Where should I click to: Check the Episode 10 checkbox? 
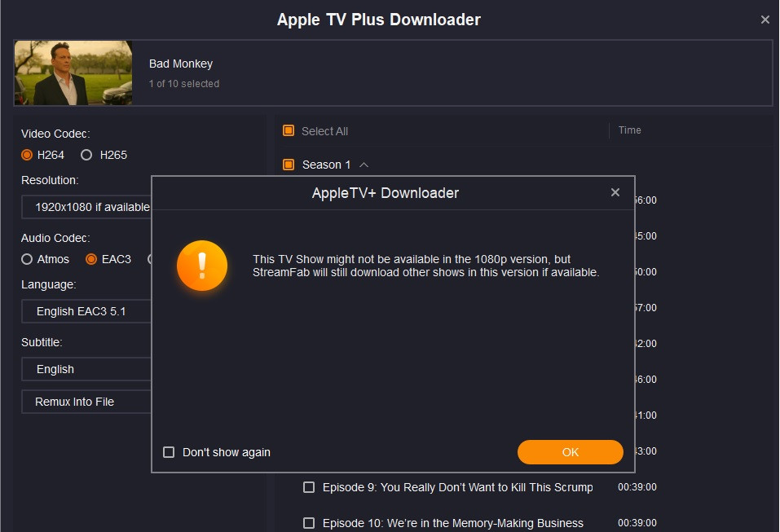(x=309, y=523)
